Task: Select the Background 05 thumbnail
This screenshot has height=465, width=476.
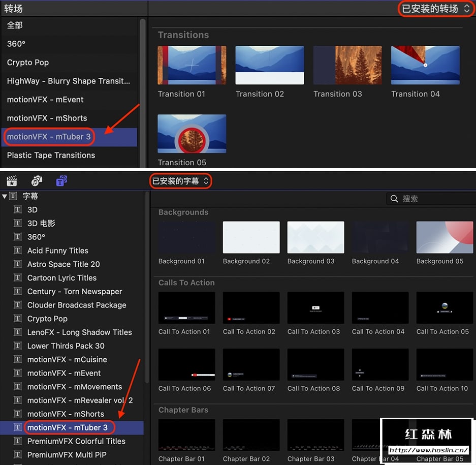Action: click(445, 237)
